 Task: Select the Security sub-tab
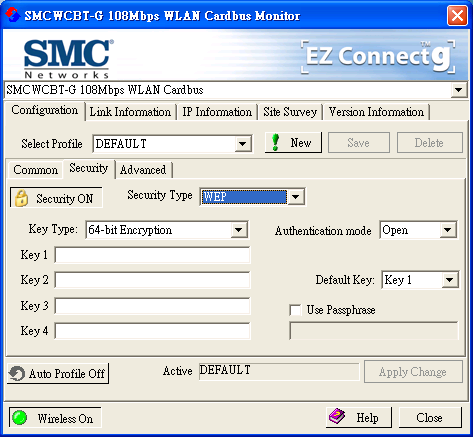pos(89,168)
